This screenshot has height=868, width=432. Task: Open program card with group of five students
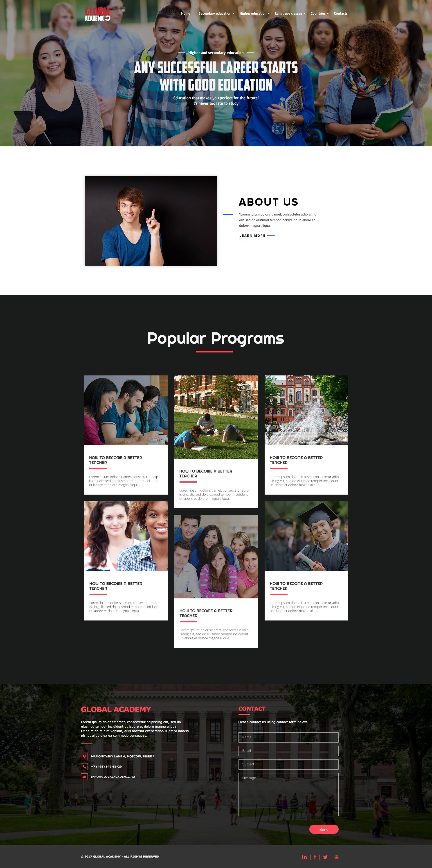pos(216,581)
